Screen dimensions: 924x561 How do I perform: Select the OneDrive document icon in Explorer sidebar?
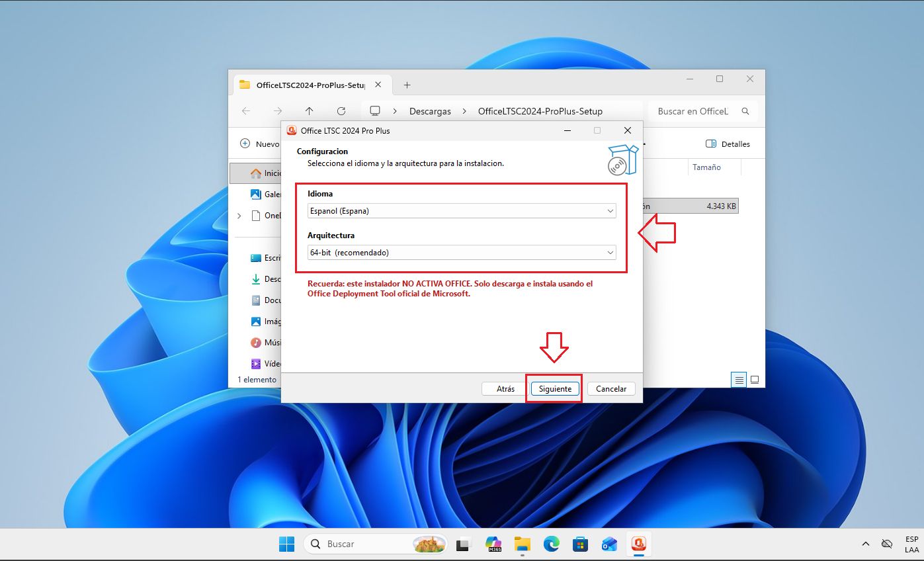point(255,215)
